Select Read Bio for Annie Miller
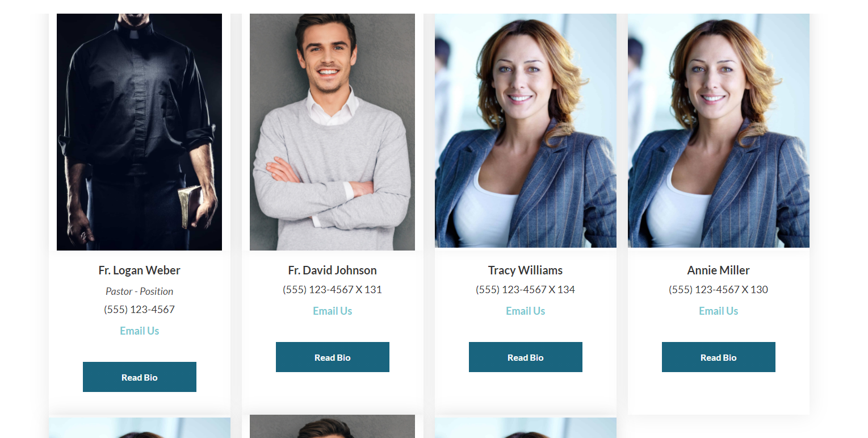The width and height of the screenshot is (868, 438). (x=719, y=357)
